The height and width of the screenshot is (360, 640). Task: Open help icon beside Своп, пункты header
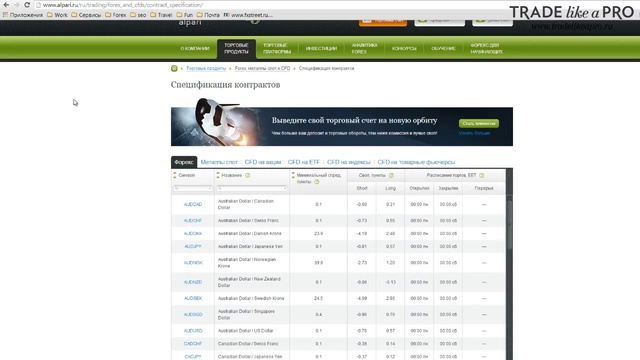coord(391,175)
